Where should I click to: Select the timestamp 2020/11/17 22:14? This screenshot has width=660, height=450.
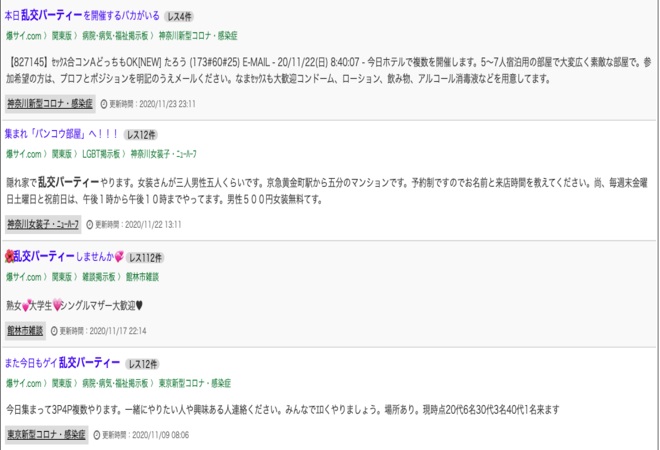click(x=118, y=331)
